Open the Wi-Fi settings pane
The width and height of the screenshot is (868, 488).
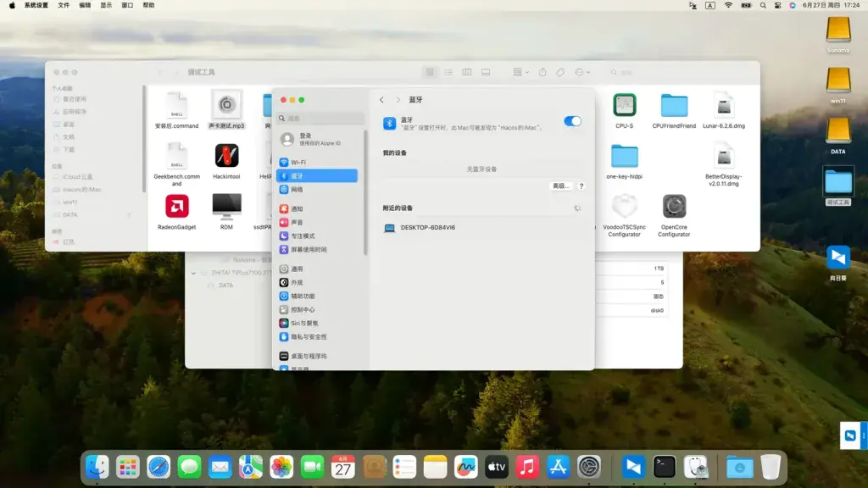point(317,162)
